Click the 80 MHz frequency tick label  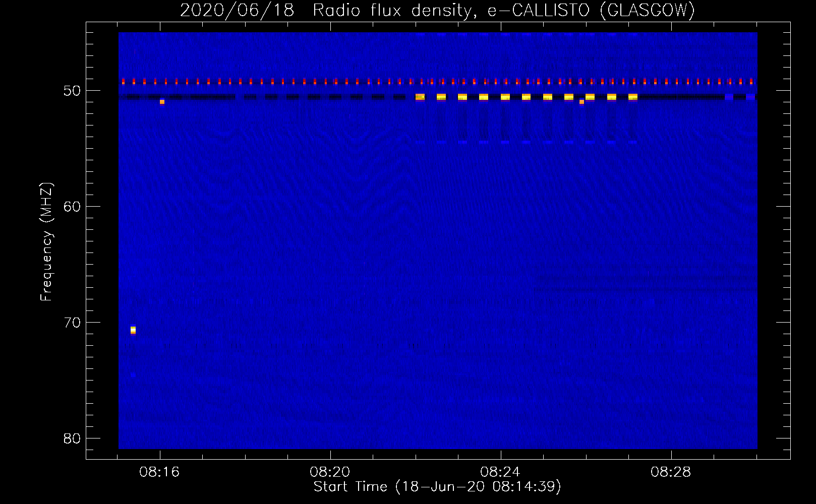tap(72, 438)
